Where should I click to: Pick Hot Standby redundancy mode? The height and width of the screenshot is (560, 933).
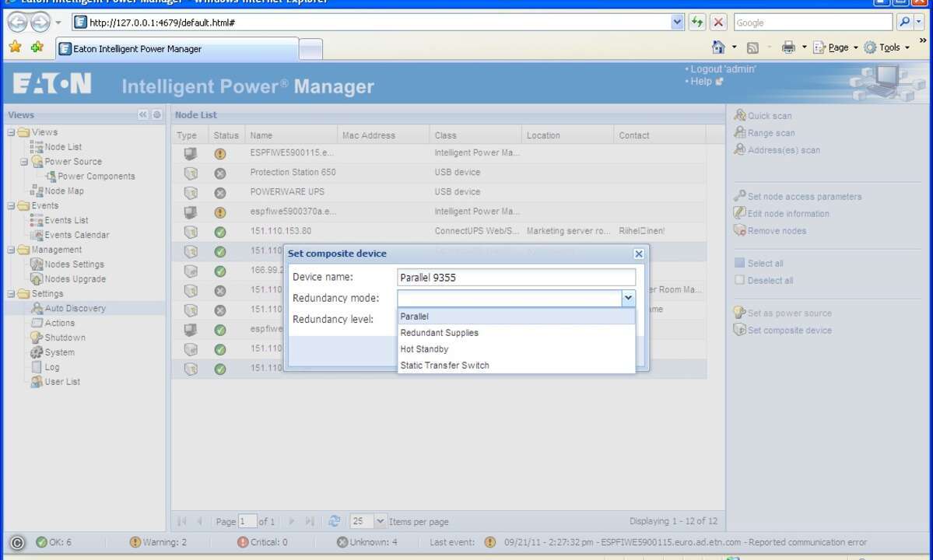(x=516, y=349)
